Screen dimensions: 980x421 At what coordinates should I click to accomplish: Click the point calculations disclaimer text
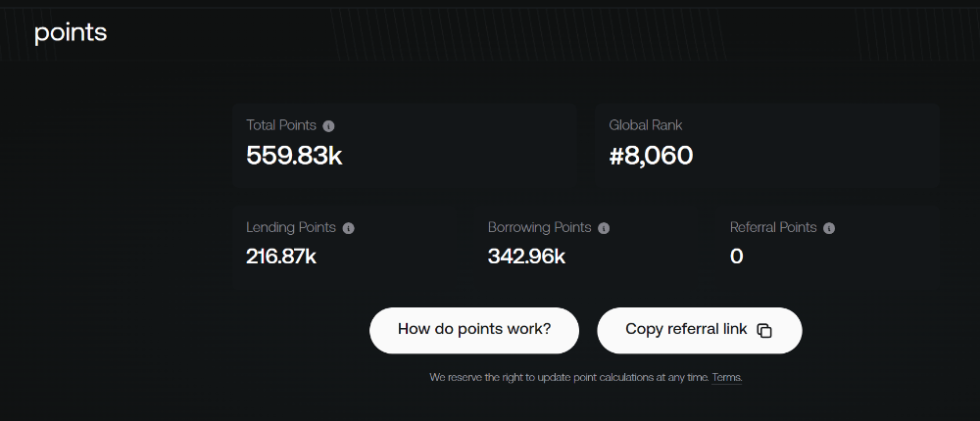click(x=569, y=378)
